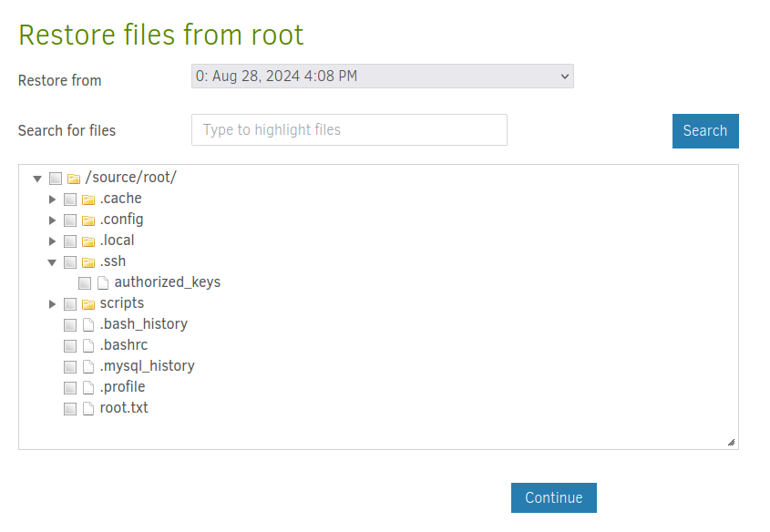Image resolution: width=770 pixels, height=532 pixels.
Task: Tick the authorized_keys checkbox
Action: pos(85,283)
